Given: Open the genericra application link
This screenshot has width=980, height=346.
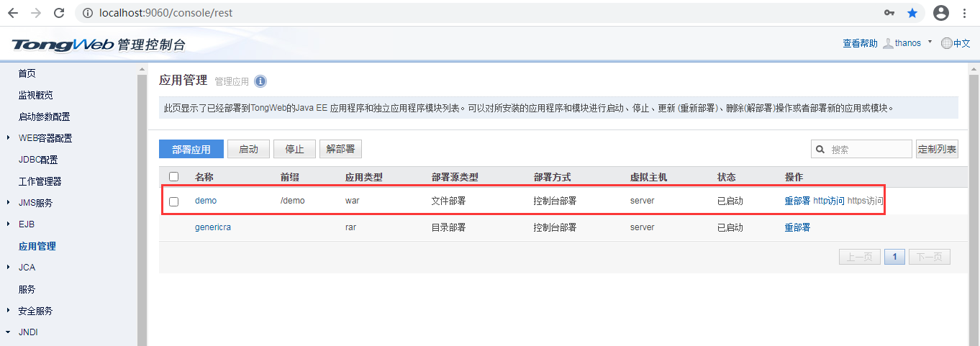Looking at the screenshot, I should (213, 227).
